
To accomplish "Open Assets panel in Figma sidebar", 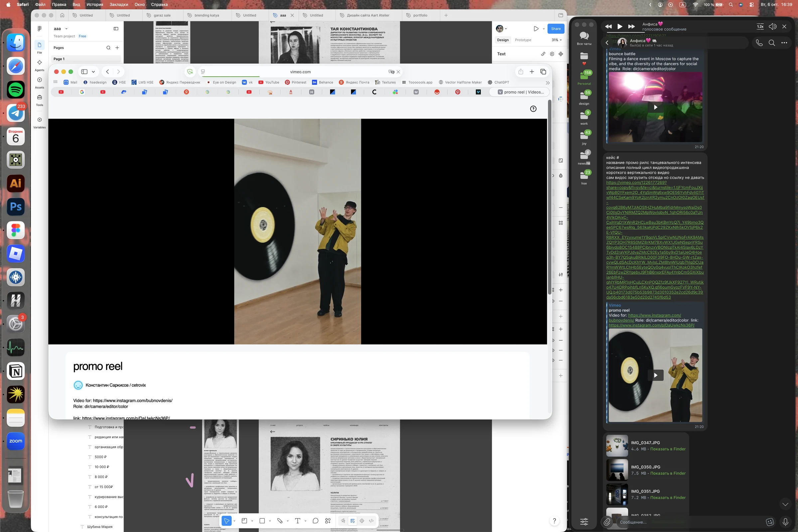I will (x=39, y=83).
